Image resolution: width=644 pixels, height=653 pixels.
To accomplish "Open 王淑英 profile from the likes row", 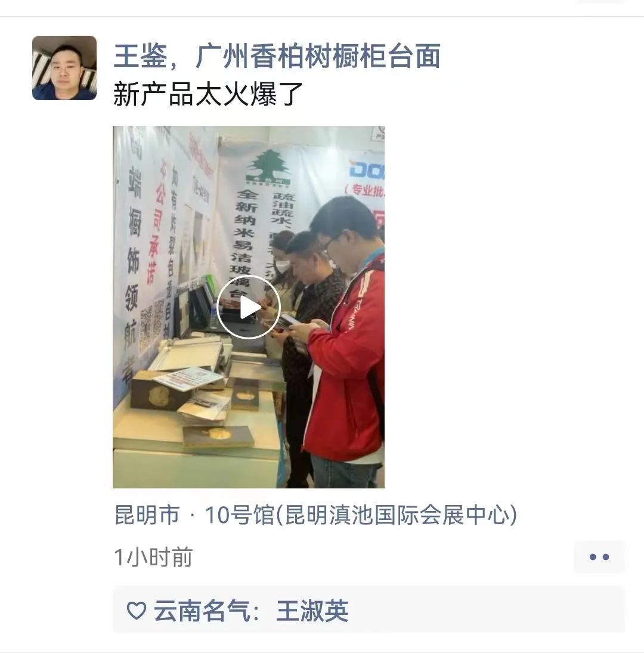I will (x=312, y=611).
